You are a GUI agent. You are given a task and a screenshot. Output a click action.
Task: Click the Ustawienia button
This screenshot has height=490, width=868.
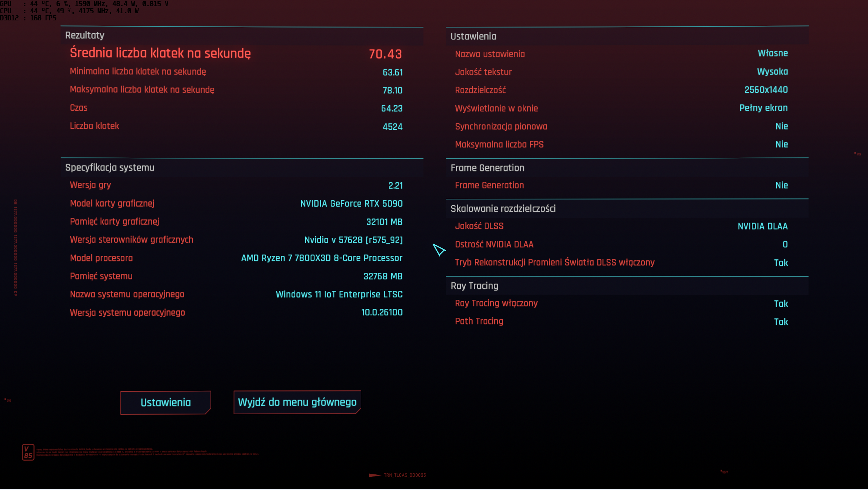click(166, 403)
